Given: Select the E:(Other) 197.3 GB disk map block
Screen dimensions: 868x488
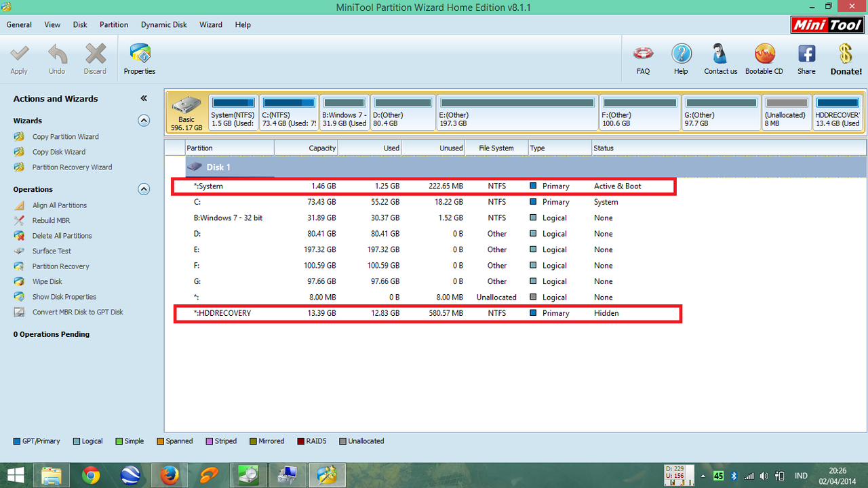Looking at the screenshot, I should point(517,113).
